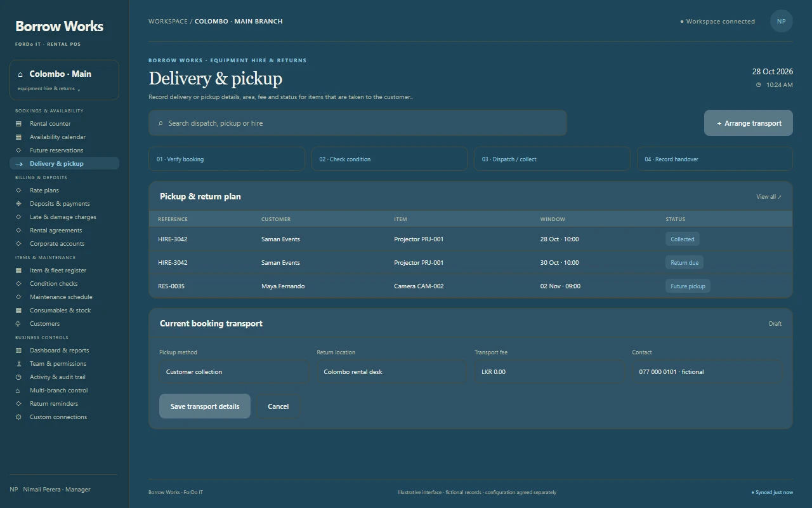Screen dimensions: 812x508
Task: Open the View all link
Action: tap(769, 197)
